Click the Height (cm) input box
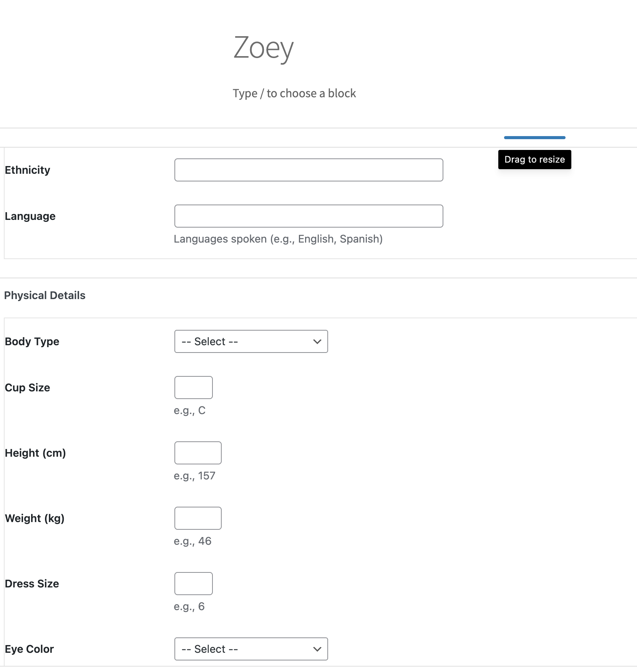This screenshot has height=672, width=637. click(x=198, y=452)
